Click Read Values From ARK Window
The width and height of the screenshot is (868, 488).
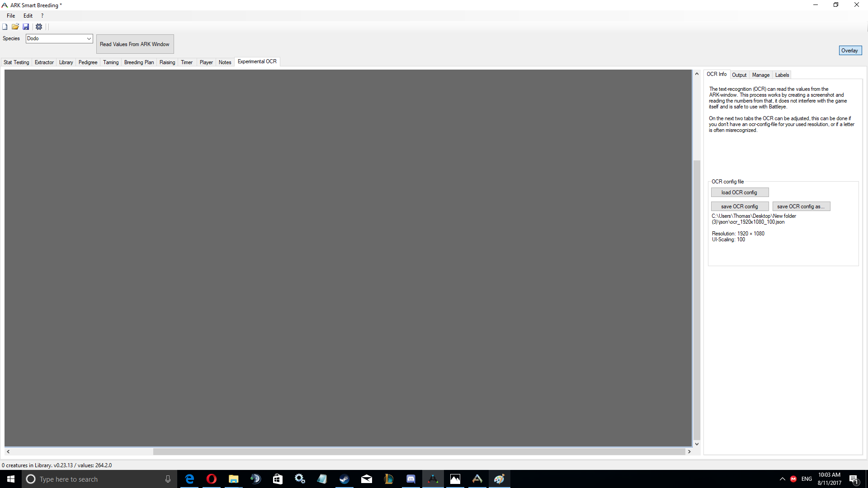click(x=135, y=44)
